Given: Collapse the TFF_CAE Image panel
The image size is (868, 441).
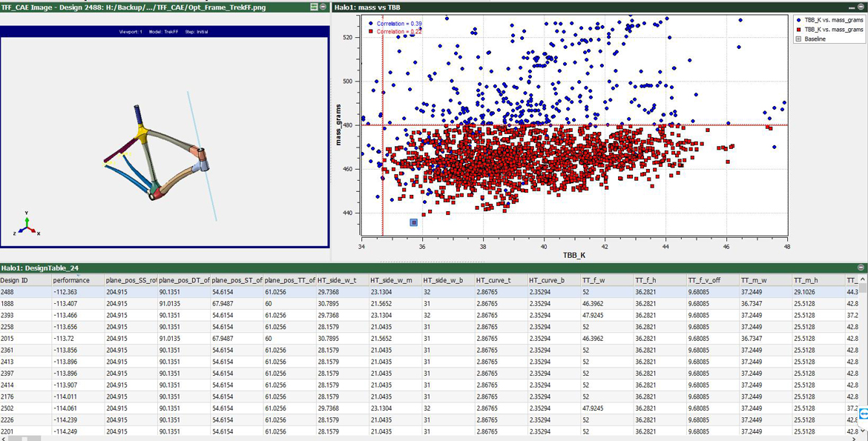Looking at the screenshot, I should point(323,7).
